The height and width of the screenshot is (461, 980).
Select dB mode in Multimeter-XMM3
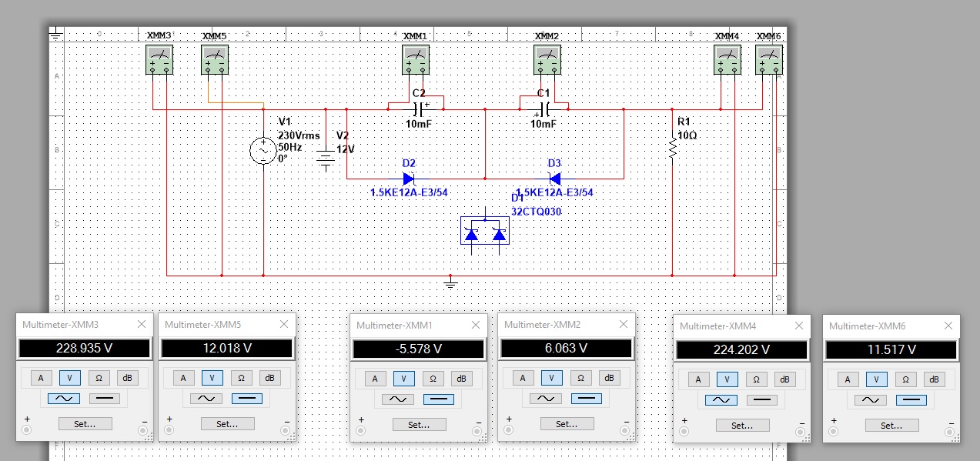click(x=128, y=377)
